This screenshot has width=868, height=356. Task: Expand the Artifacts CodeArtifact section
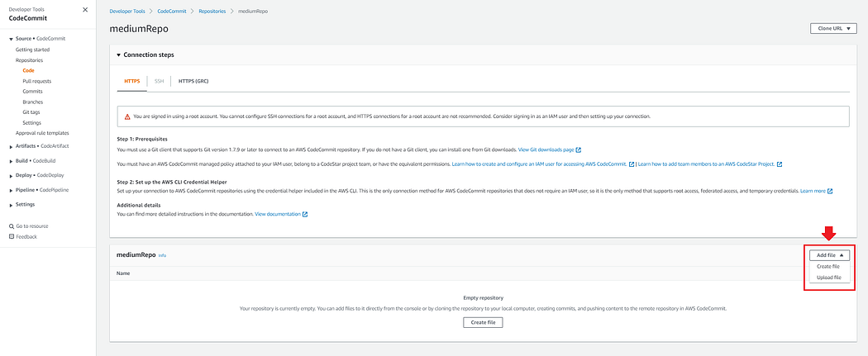[11, 146]
